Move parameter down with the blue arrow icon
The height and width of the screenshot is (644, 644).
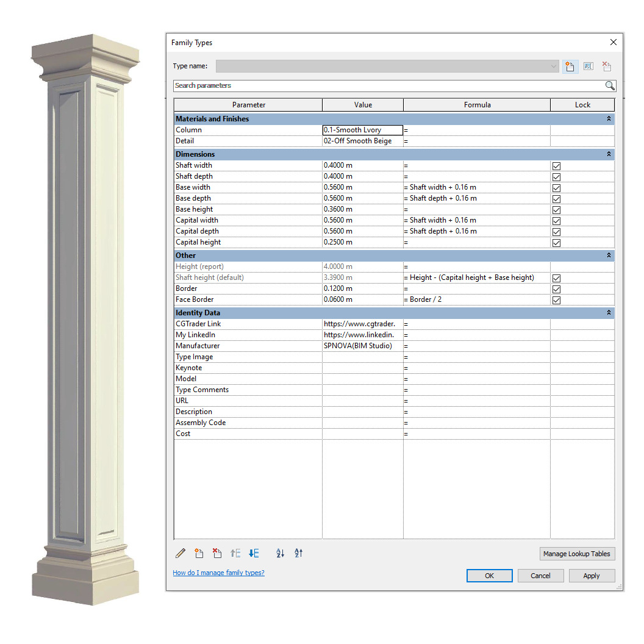tap(254, 553)
